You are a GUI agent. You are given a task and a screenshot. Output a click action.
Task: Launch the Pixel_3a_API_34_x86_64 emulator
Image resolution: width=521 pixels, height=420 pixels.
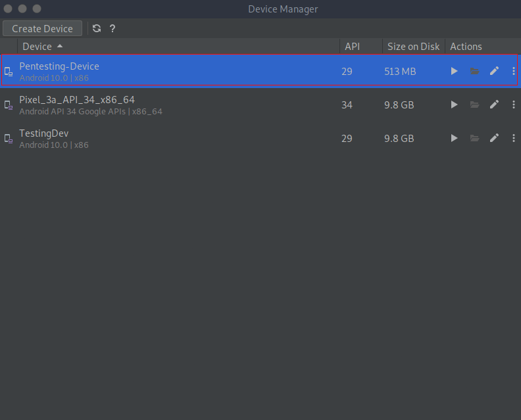(454, 105)
